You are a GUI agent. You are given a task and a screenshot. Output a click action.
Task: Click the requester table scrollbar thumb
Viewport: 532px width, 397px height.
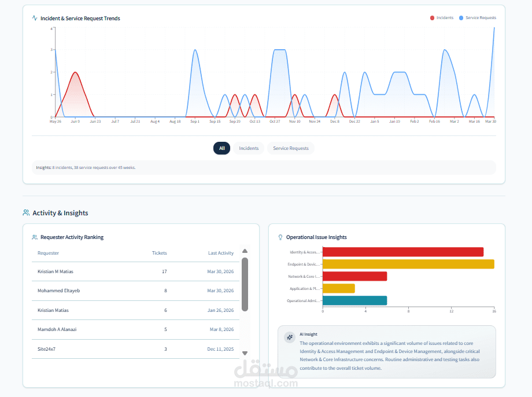(245, 284)
